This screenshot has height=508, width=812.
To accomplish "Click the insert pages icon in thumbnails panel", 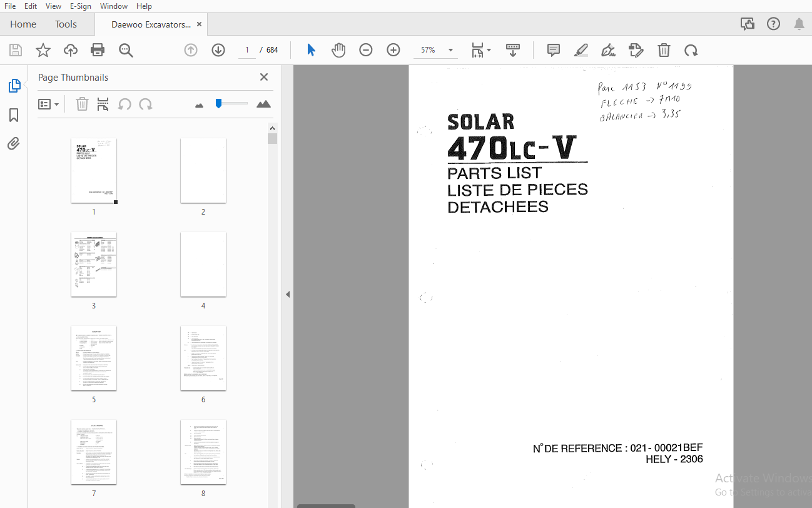I will pyautogui.click(x=103, y=104).
